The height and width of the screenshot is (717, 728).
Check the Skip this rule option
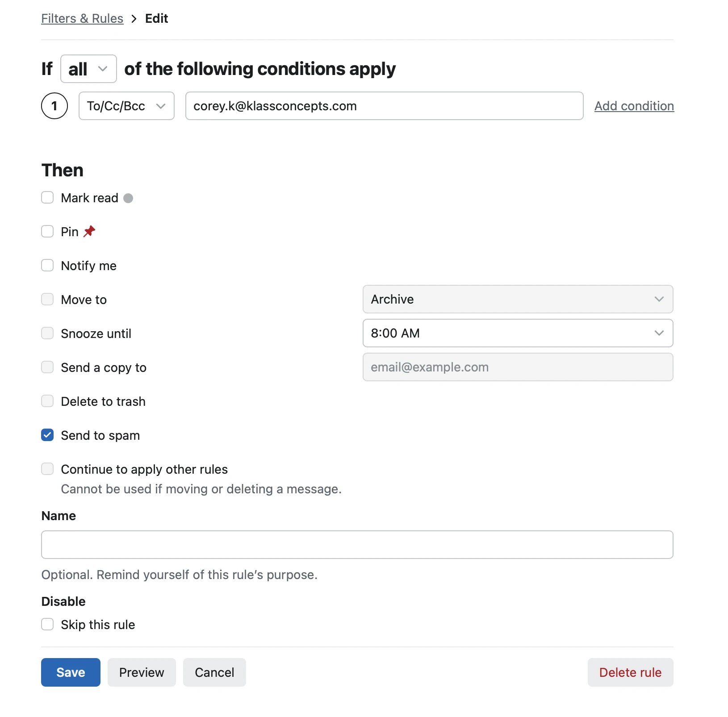(x=47, y=624)
